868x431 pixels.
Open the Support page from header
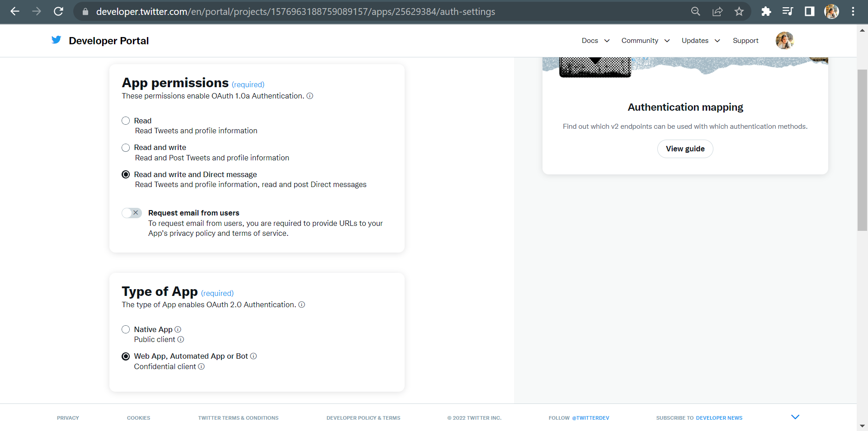tap(745, 41)
